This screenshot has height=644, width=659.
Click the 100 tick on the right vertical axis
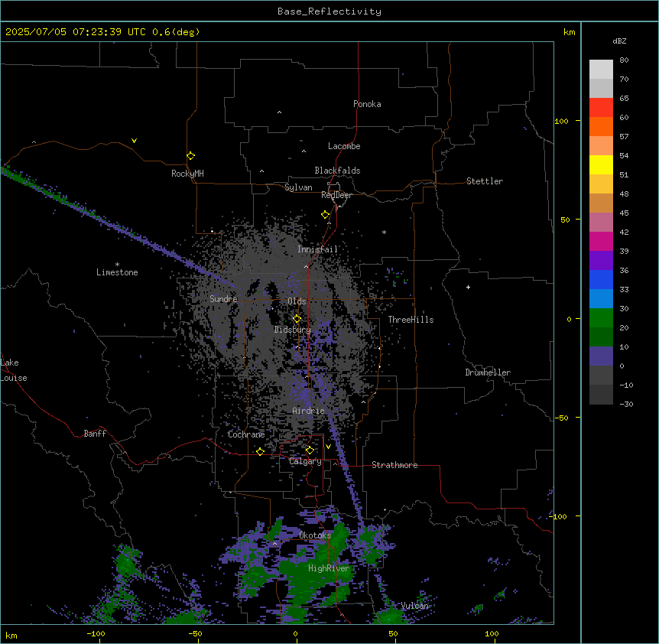coord(561,121)
